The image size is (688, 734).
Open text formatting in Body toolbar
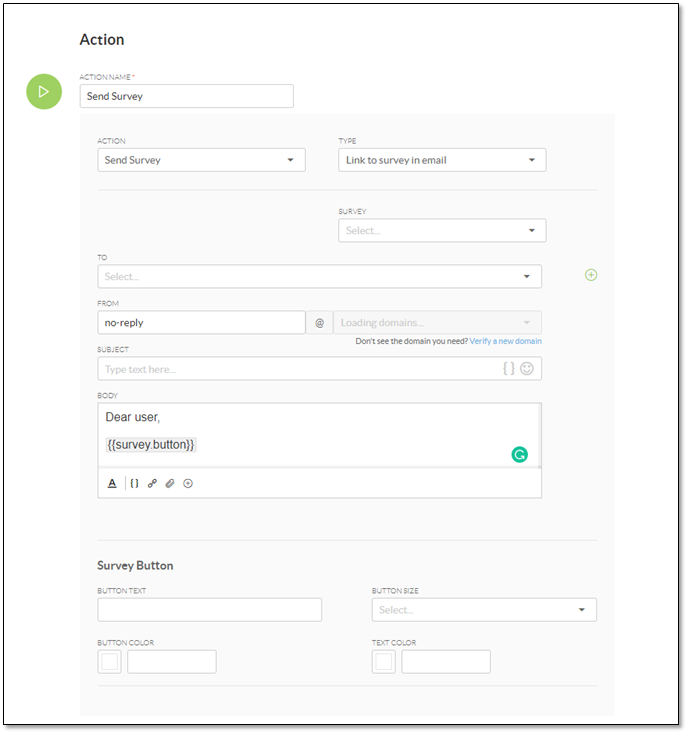(x=112, y=483)
